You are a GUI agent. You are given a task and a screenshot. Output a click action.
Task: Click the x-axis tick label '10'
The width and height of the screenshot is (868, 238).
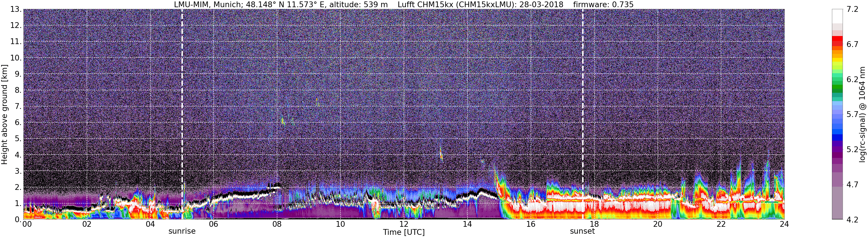340,224
